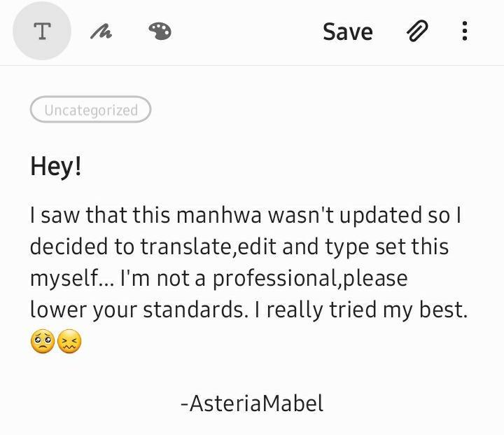504x435 pixels.
Task: Open the three-dot more options menu
Action: pyautogui.click(x=464, y=32)
